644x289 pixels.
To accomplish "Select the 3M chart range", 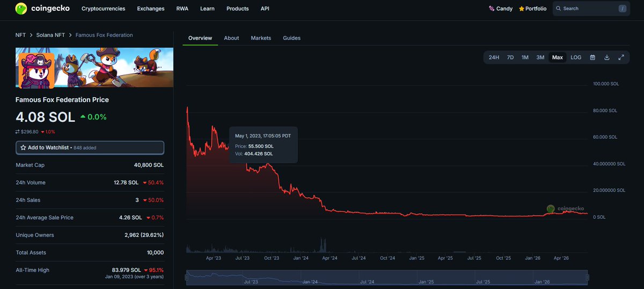I will [x=540, y=57].
